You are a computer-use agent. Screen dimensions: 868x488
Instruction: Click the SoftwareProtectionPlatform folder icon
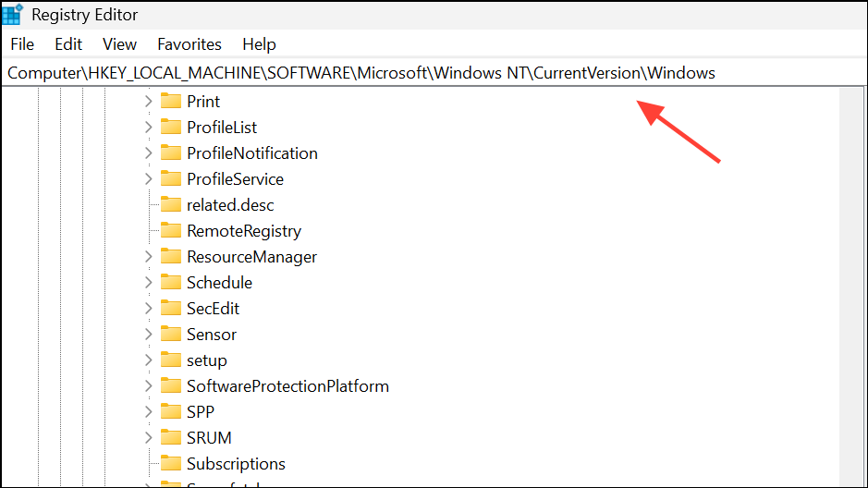pyautogui.click(x=170, y=385)
